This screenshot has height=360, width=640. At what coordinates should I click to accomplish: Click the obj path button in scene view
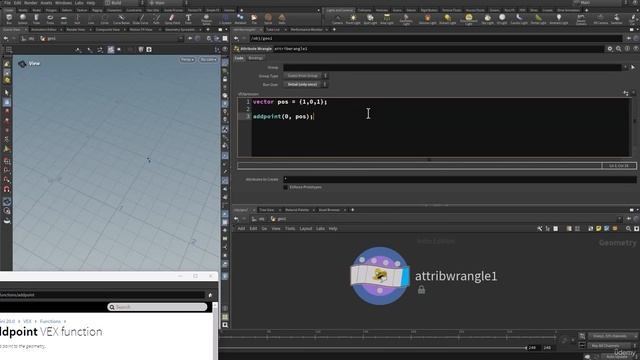pos(28,39)
